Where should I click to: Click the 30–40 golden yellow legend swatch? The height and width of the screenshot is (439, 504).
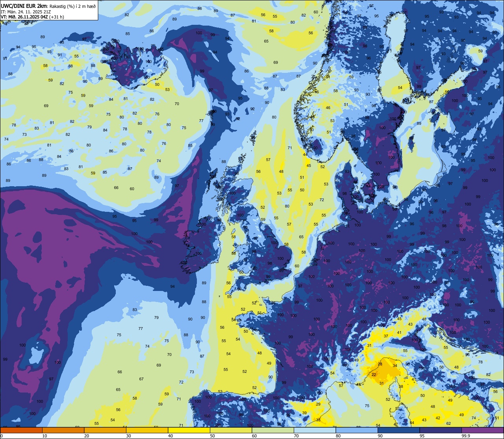[147, 430]
